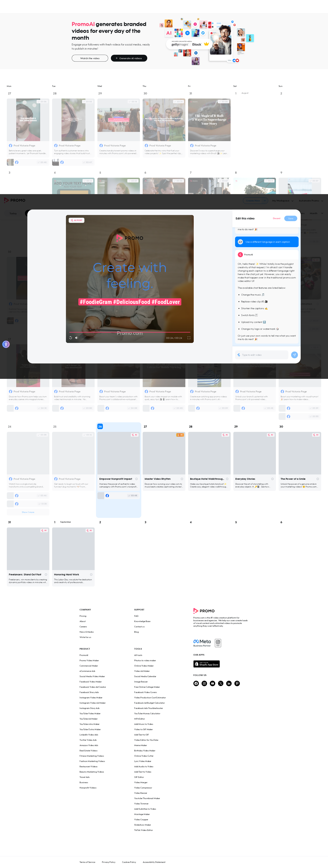The width and height of the screenshot is (328, 868).
Task: Open the All tools link under Tools
Action: pos(138,655)
